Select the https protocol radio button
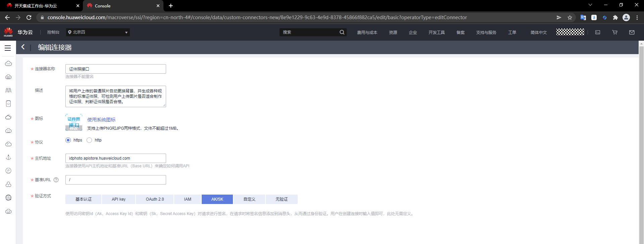The image size is (644, 244). [68, 140]
